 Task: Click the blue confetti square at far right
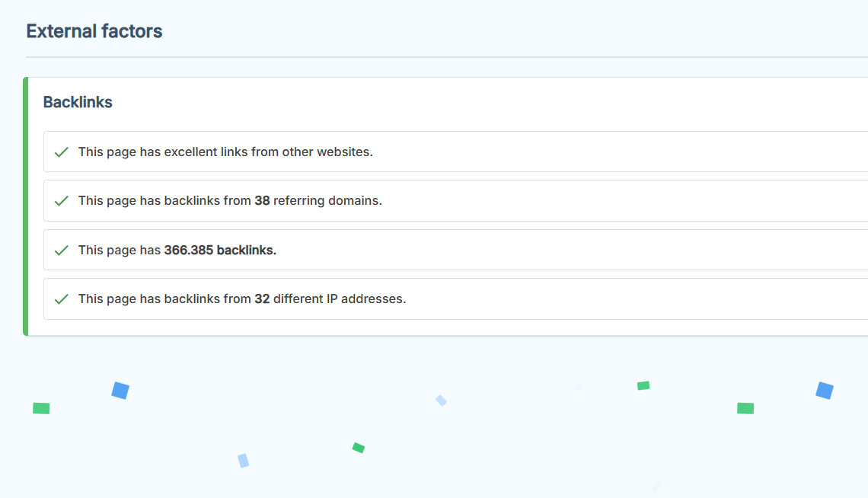[x=825, y=391]
